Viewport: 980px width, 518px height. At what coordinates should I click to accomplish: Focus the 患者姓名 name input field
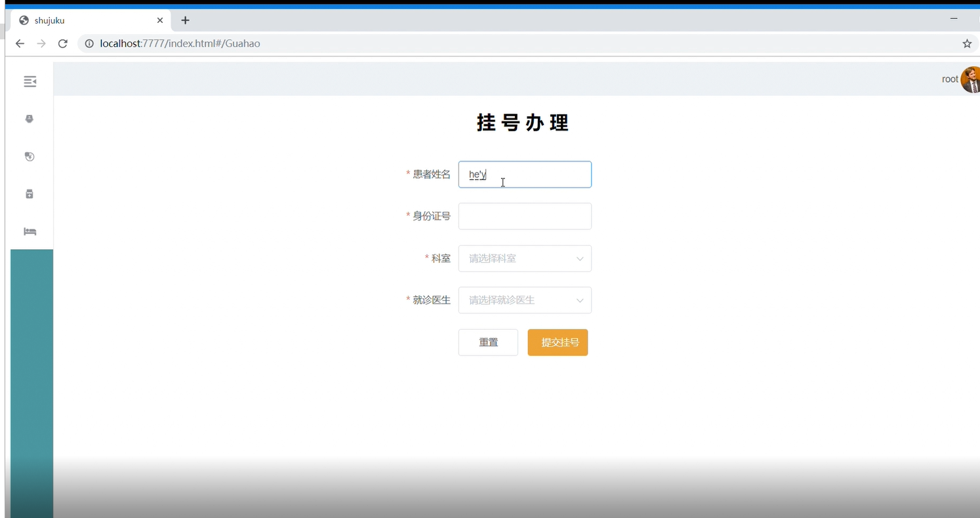point(525,174)
